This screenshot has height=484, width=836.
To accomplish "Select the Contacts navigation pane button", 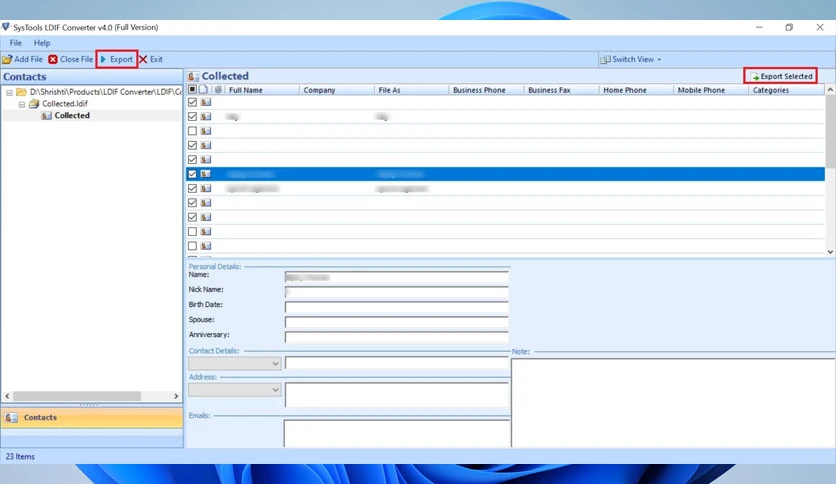I will pos(92,417).
